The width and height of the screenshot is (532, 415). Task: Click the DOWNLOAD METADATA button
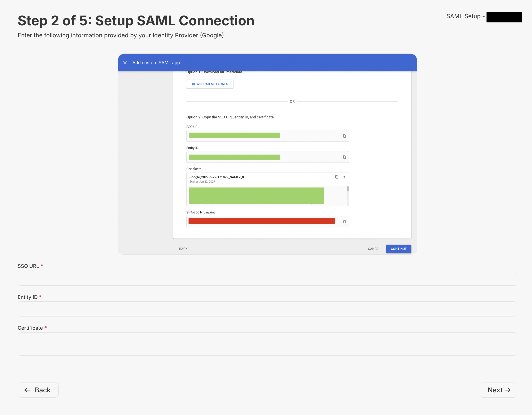[x=210, y=84]
